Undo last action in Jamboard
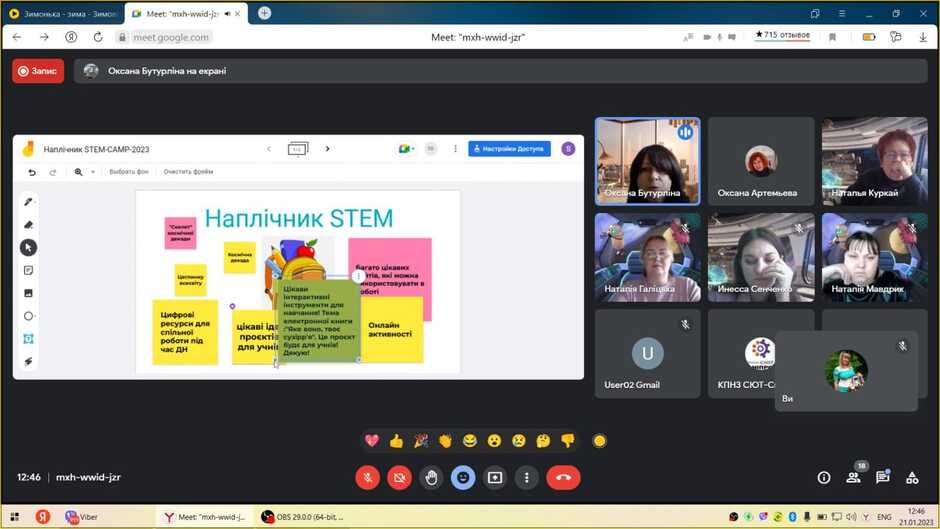Viewport: 940px width, 529px height. point(32,172)
